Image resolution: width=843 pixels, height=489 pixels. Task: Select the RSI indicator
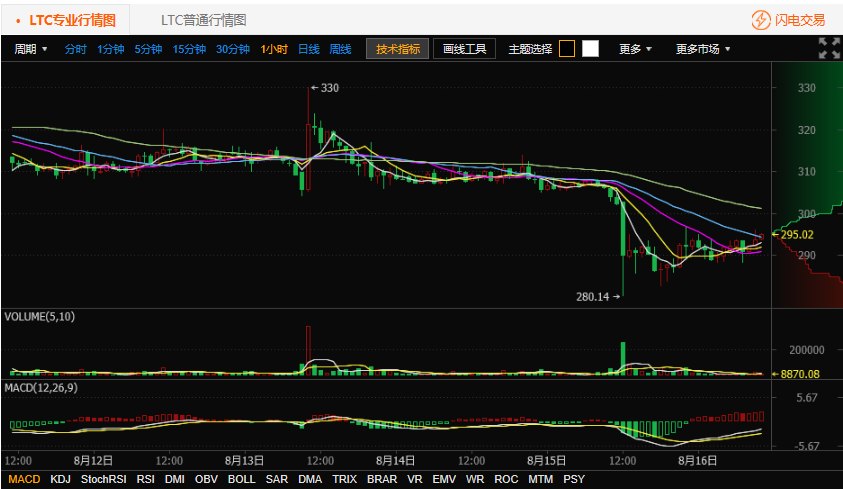145,479
